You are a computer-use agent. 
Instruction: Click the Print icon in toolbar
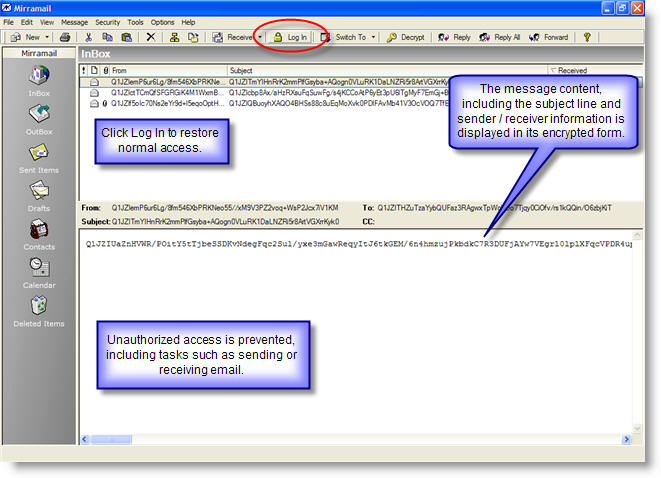(x=65, y=37)
